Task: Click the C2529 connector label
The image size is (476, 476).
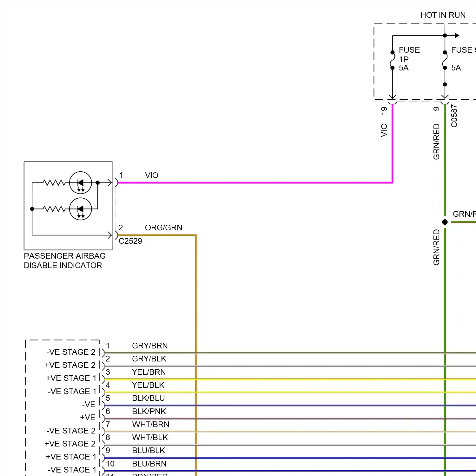Action: click(130, 241)
